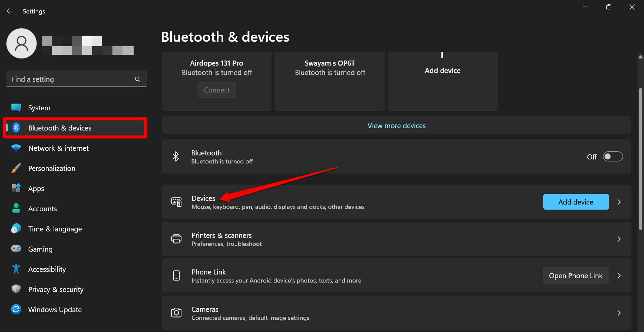Open Cameras settings row
This screenshot has height=332, width=644.
pos(396,313)
